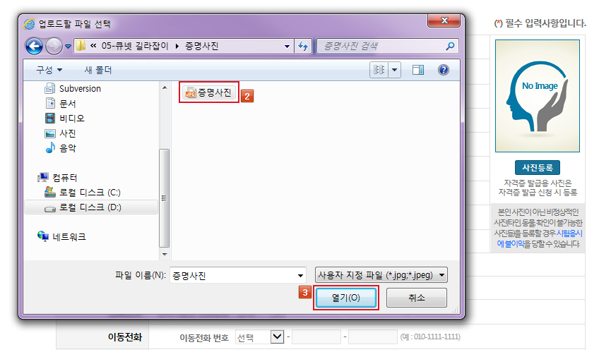Toggle the preview pane icon

[418, 70]
